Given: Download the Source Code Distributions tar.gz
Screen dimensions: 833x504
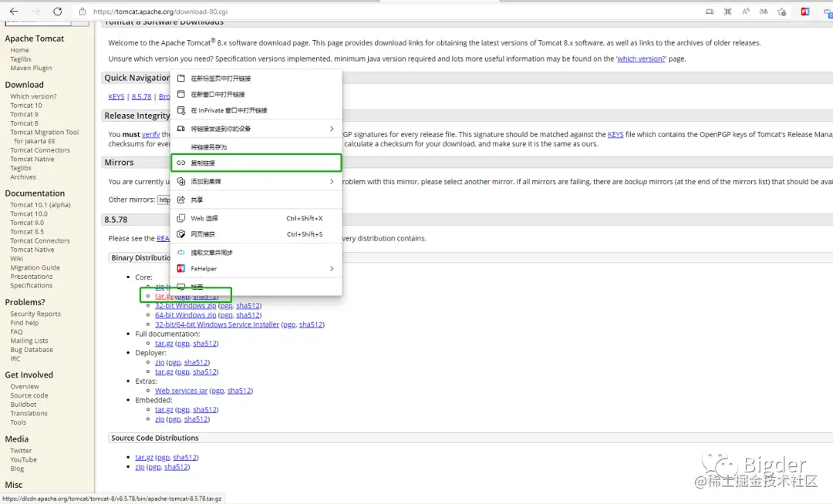Looking at the screenshot, I should point(144,457).
